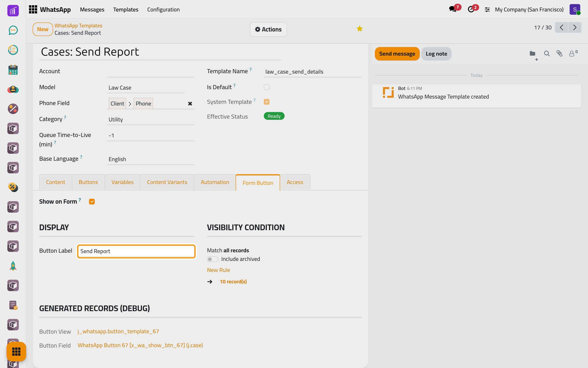Go to the next record arrow
The width and height of the screenshot is (588, 368).
575,27
